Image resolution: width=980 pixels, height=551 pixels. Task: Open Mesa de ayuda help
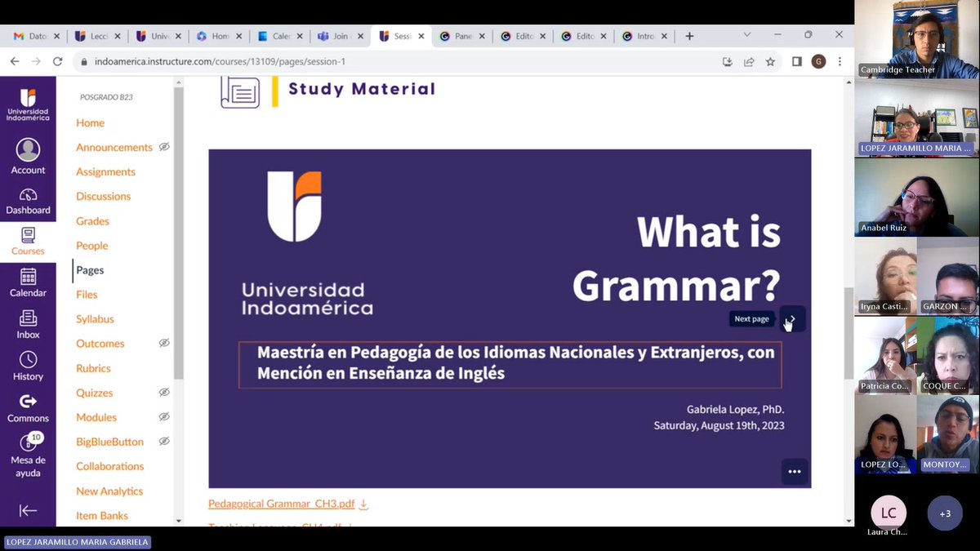pos(28,455)
